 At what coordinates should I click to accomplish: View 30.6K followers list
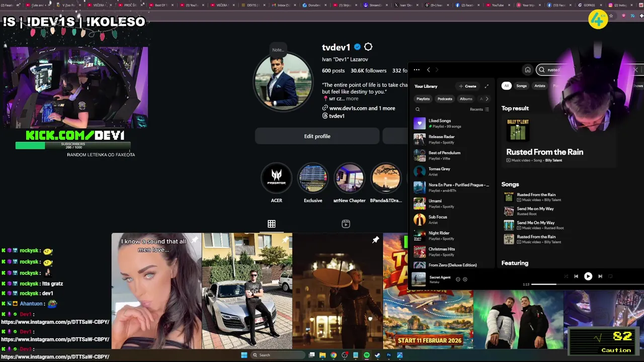(368, 71)
